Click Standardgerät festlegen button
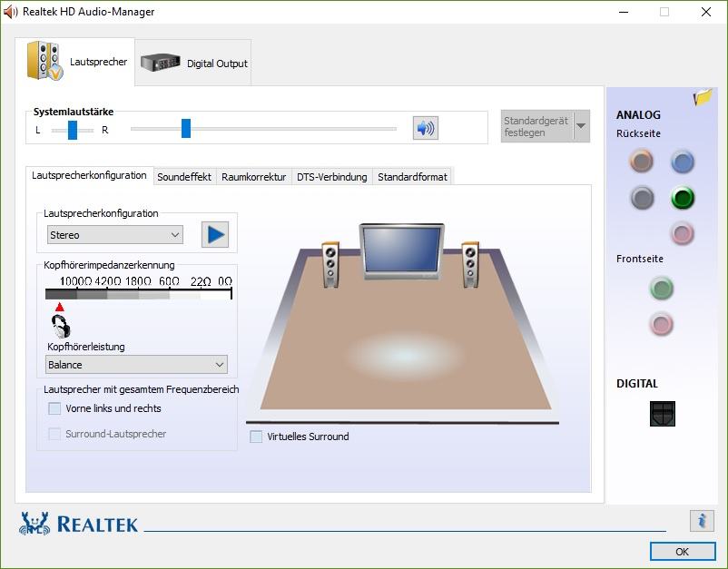Image resolution: width=728 pixels, height=569 pixels. [x=537, y=126]
